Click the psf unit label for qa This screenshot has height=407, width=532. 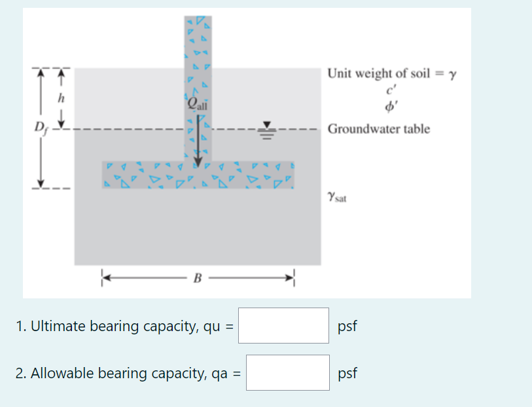click(x=347, y=373)
